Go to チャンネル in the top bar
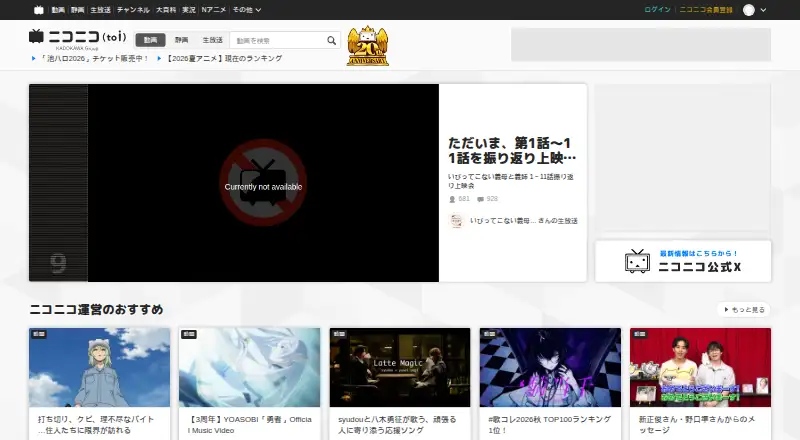Image resolution: width=800 pixels, height=440 pixels. 133,10
